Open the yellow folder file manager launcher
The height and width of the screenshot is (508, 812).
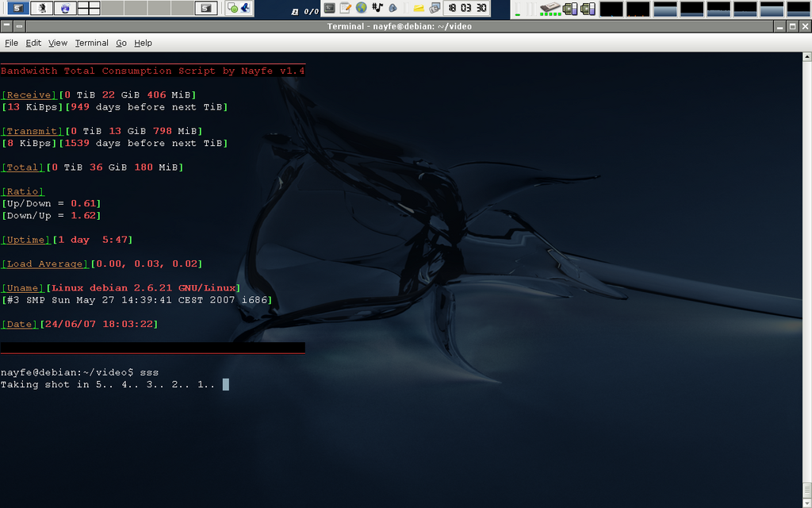419,8
